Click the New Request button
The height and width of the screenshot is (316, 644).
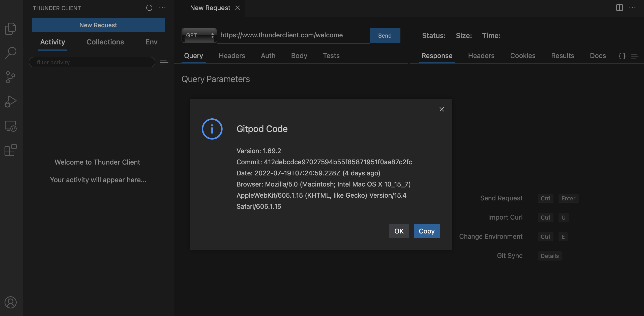(98, 25)
